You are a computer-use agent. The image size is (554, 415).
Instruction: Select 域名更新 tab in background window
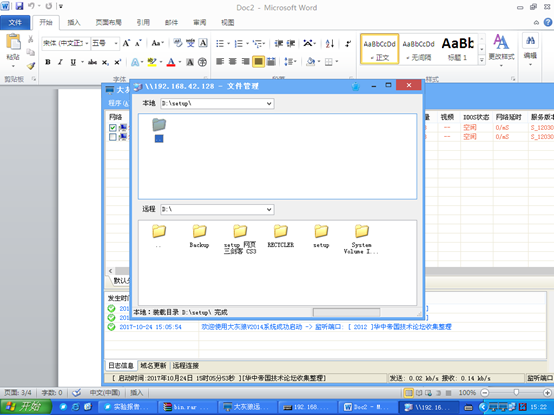[x=153, y=366]
